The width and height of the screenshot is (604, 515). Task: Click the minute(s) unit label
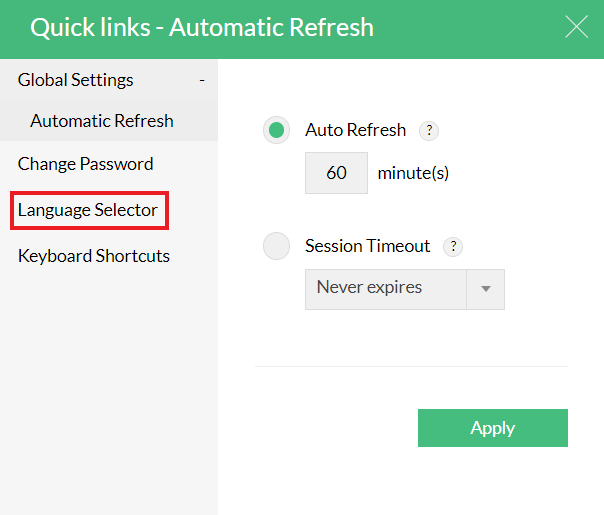pyautogui.click(x=413, y=173)
